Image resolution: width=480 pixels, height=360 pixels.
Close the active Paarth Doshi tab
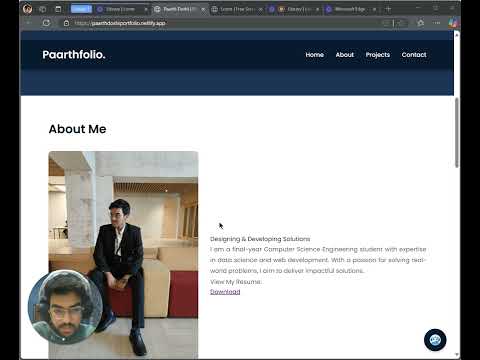(203, 10)
